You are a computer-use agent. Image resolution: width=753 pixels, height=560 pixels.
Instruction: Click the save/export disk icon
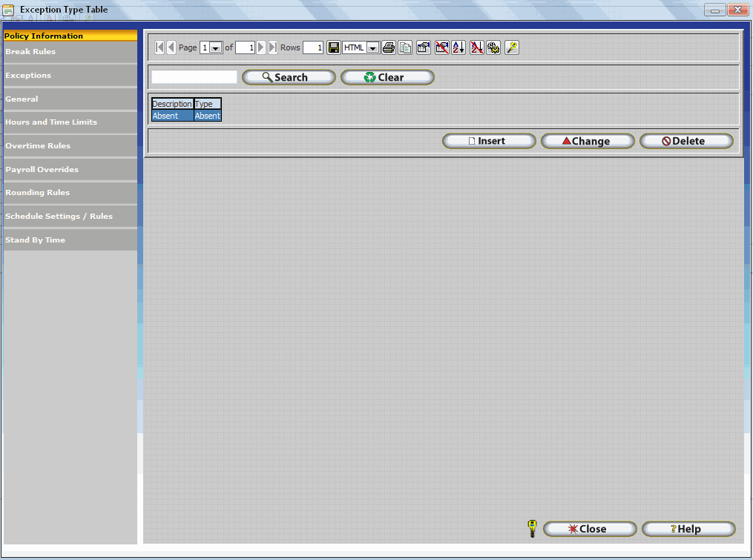pos(334,47)
